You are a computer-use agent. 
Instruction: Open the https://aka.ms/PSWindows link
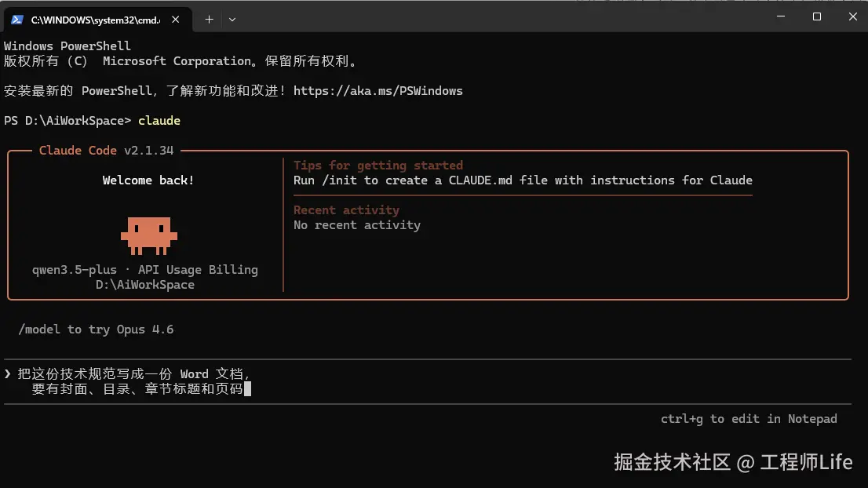[x=377, y=91]
